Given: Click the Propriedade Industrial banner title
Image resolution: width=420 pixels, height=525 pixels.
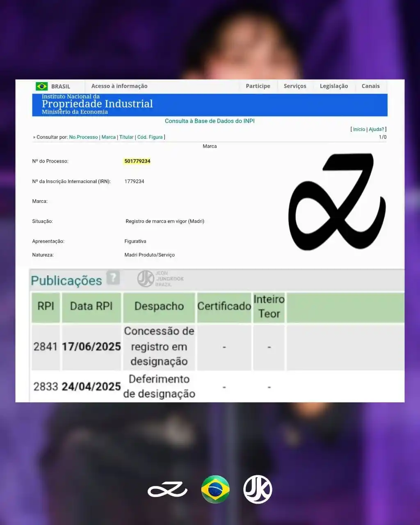Looking at the screenshot, I should pyautogui.click(x=97, y=104).
